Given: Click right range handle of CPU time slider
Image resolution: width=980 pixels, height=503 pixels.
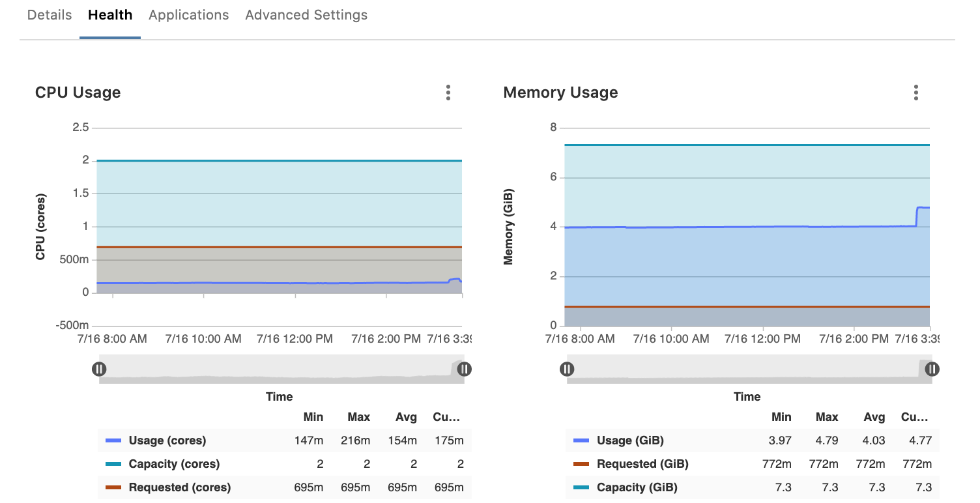Looking at the screenshot, I should pyautogui.click(x=464, y=369).
